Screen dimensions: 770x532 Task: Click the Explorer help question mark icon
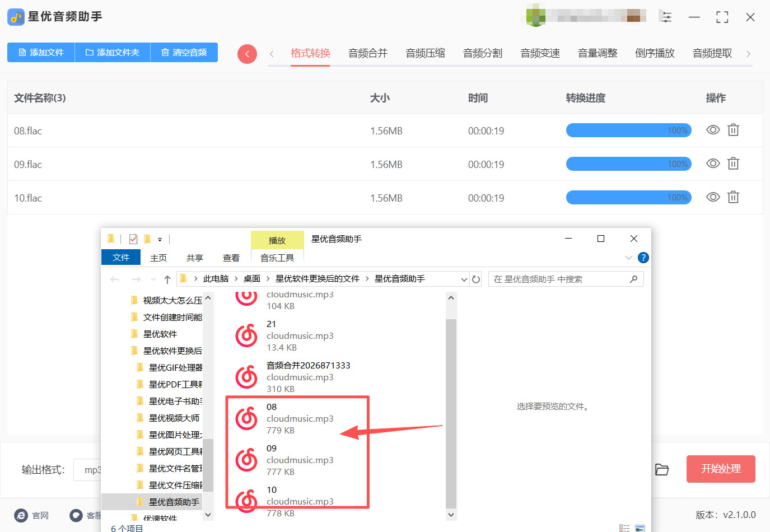tap(643, 258)
